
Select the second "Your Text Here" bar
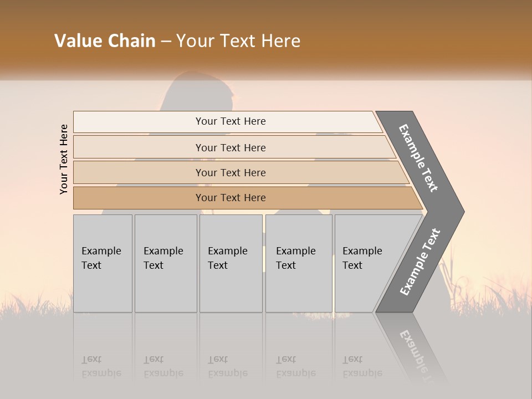click(230, 147)
